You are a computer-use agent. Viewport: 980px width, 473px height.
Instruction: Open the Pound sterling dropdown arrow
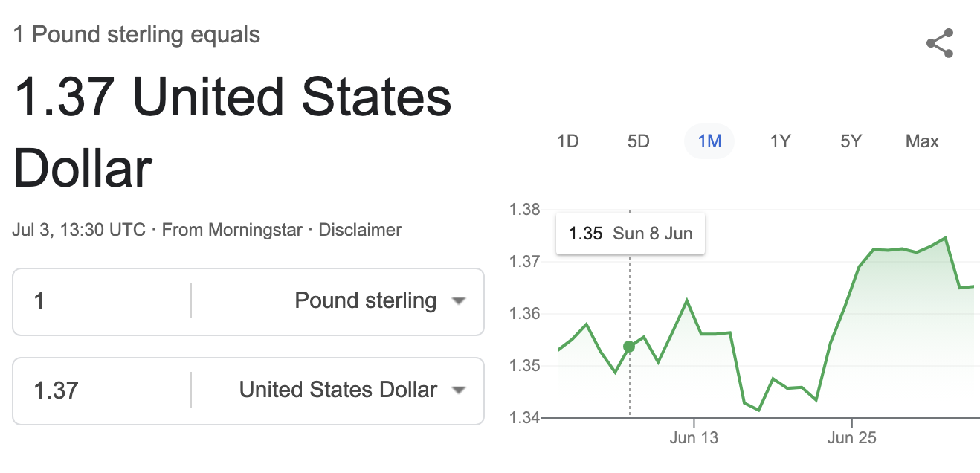point(459,301)
